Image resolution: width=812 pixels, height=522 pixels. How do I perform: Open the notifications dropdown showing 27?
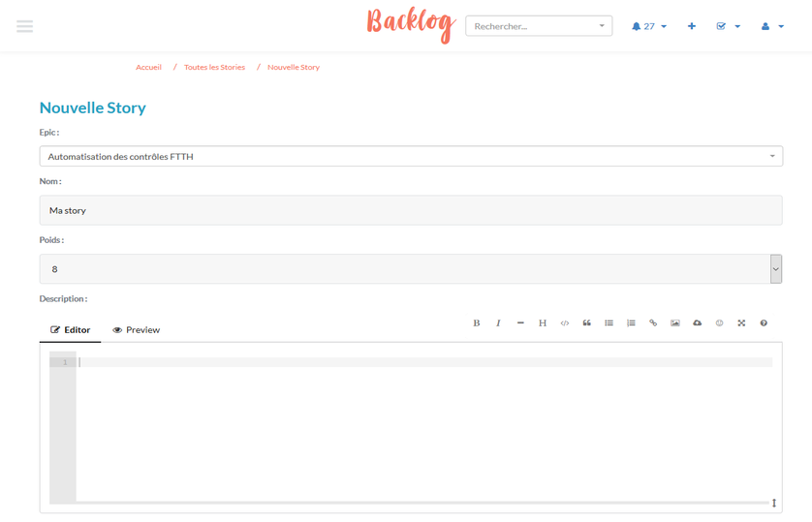[x=648, y=26]
